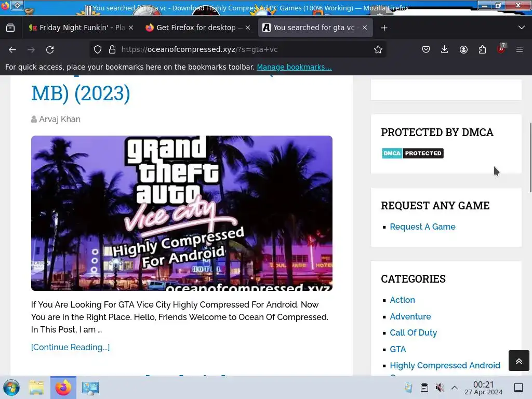Click the Continue Reading link
This screenshot has height=399, width=532.
[x=70, y=347]
